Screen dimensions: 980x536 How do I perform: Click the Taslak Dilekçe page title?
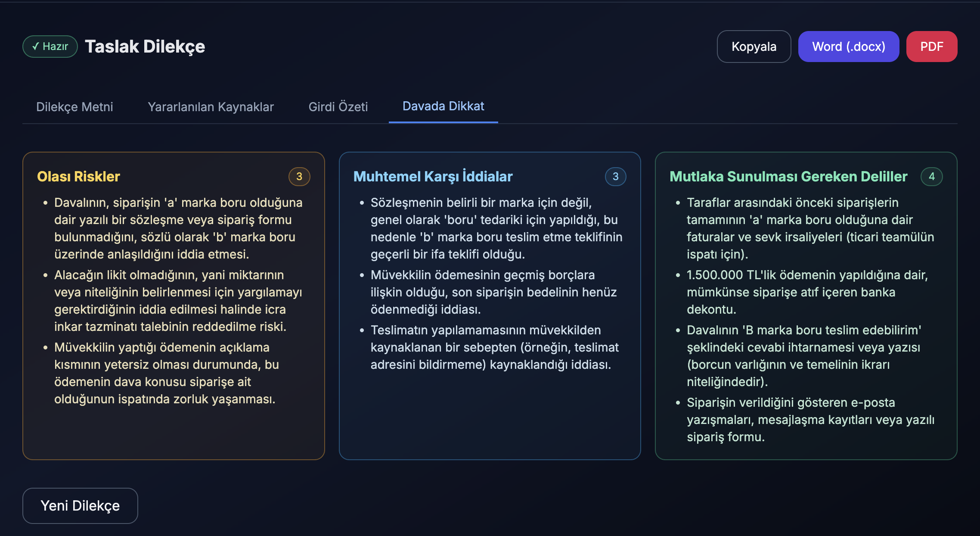[x=145, y=47]
